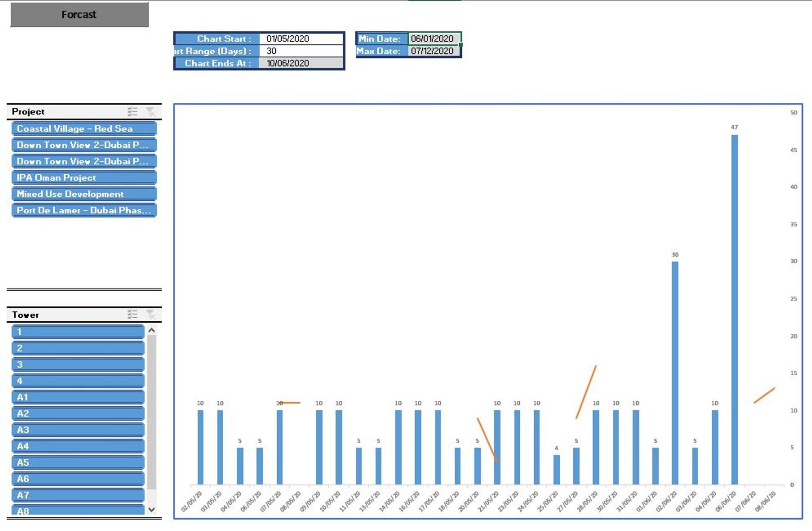
Task: Click multi-select icon in Tower slicer
Action: coord(132,314)
